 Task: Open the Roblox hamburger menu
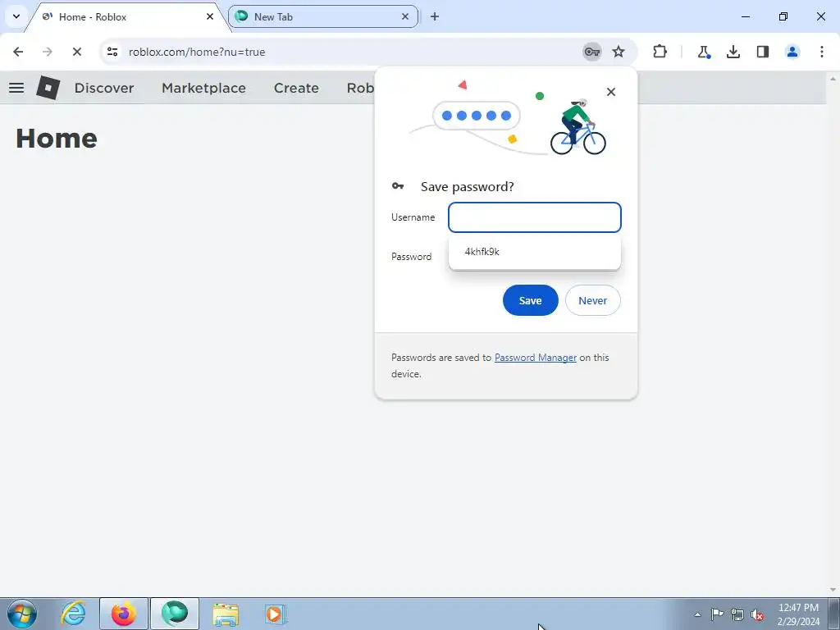16,88
